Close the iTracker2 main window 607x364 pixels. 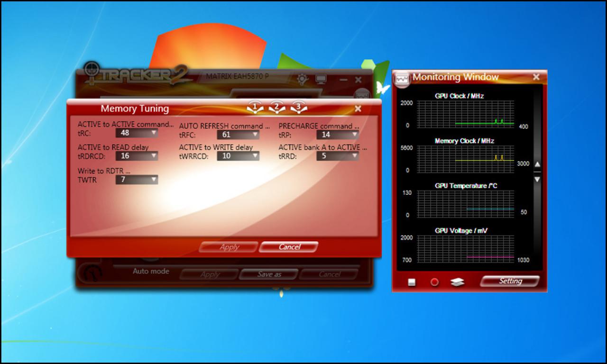(359, 80)
